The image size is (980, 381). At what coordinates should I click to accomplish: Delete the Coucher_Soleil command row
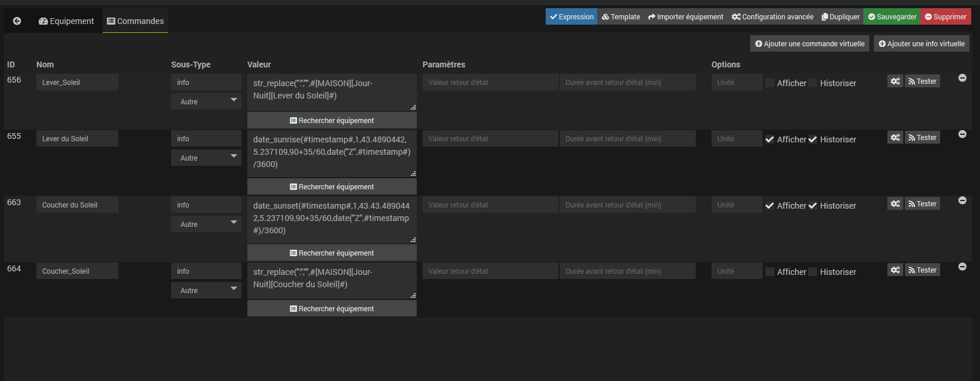(x=962, y=267)
